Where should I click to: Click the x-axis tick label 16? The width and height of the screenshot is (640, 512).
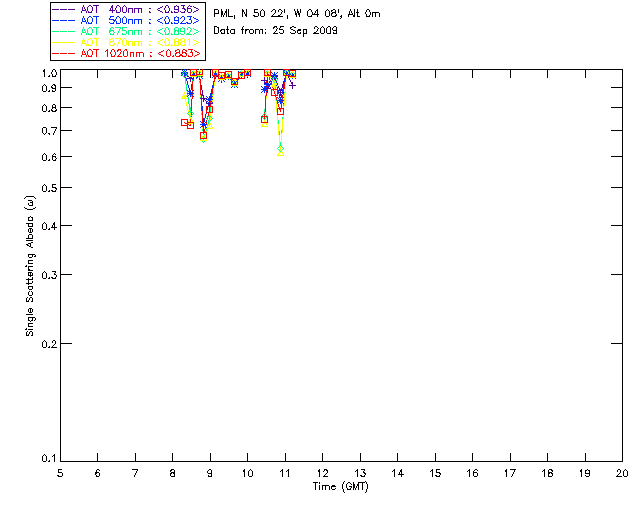[472, 473]
